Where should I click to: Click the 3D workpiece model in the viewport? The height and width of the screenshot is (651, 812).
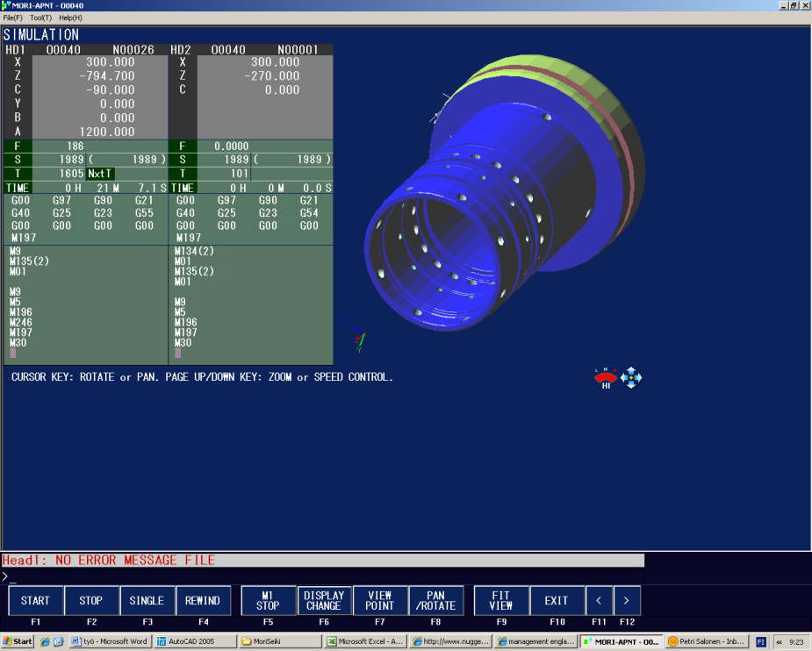[x=506, y=194]
